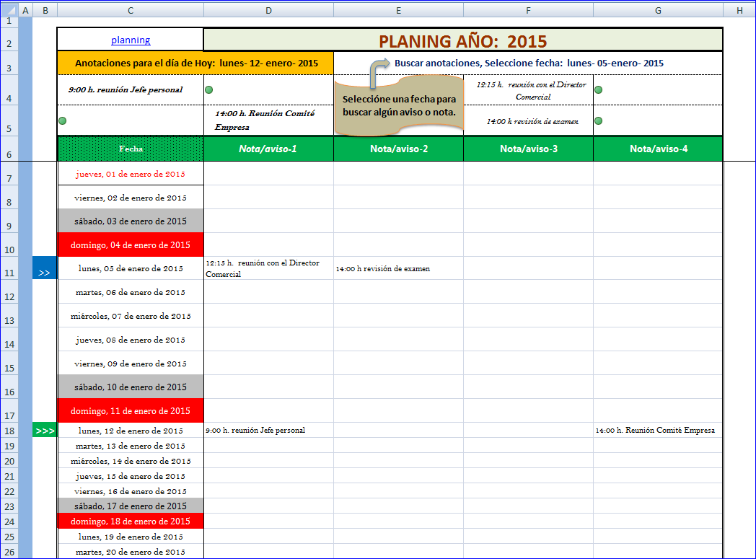
Task: Select cell lunes, 05 de enero de 2015
Action: click(x=131, y=268)
